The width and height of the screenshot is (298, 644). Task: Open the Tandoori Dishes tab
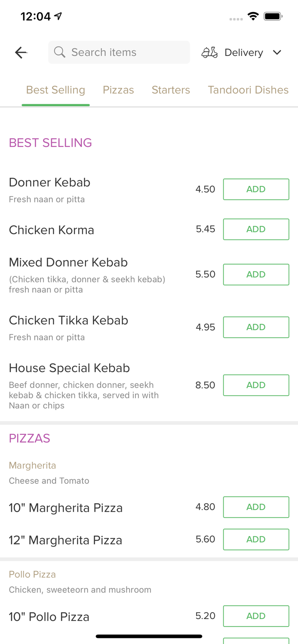(x=248, y=90)
